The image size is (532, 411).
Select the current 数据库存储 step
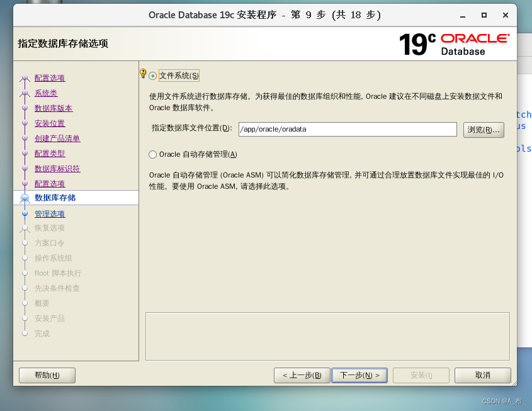tap(55, 198)
